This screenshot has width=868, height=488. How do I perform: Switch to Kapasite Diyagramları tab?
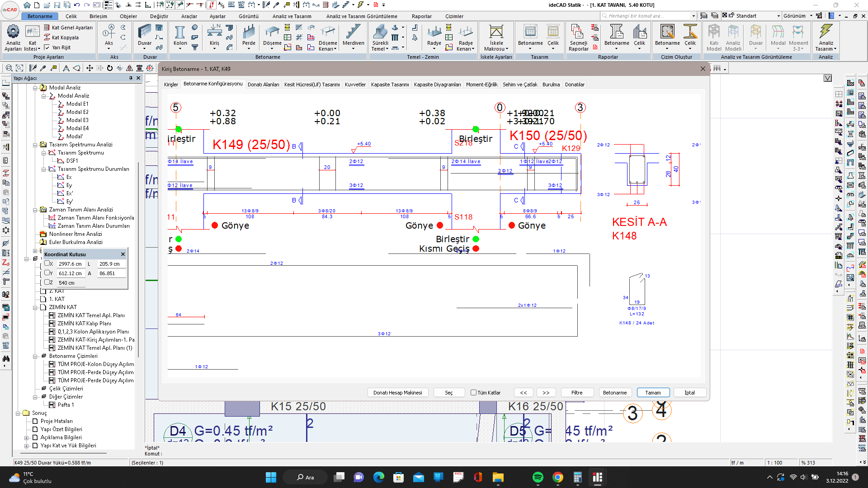tap(437, 84)
